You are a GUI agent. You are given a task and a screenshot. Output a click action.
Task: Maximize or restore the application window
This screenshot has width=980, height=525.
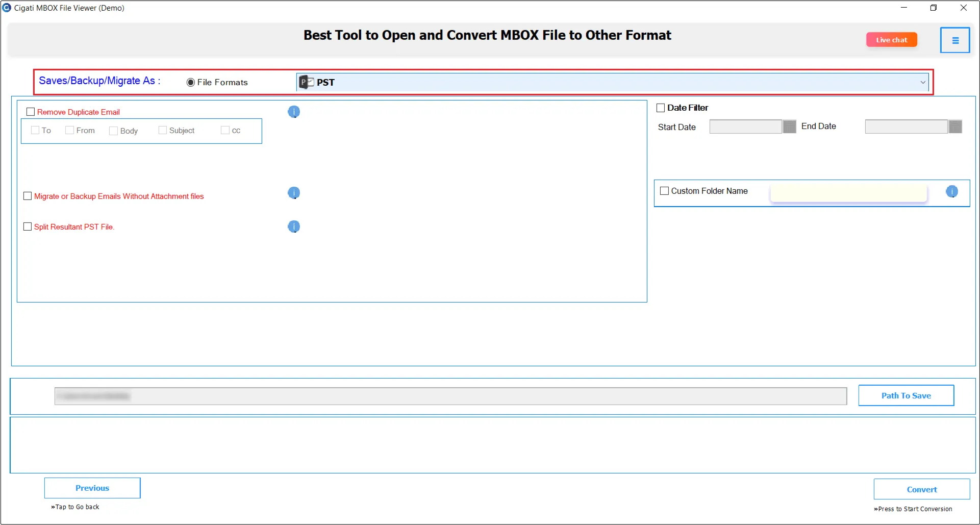point(934,8)
